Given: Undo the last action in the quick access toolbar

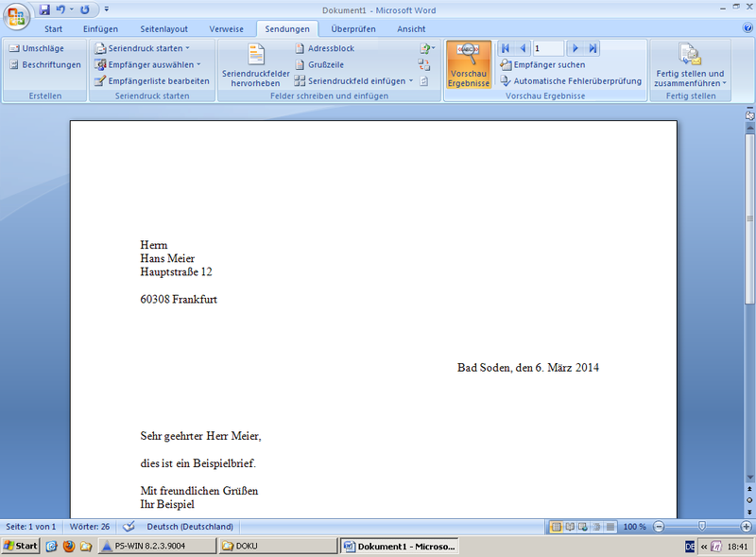Looking at the screenshot, I should pyautogui.click(x=60, y=9).
